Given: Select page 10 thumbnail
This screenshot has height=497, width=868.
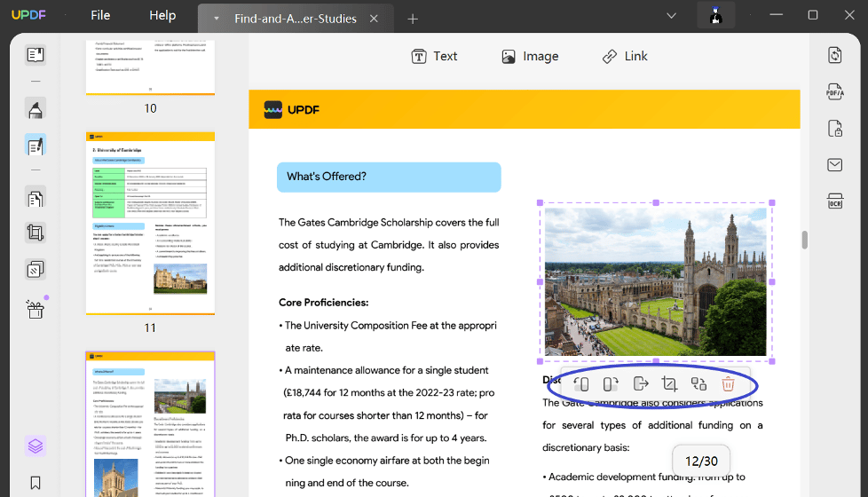Looking at the screenshot, I should [150, 67].
